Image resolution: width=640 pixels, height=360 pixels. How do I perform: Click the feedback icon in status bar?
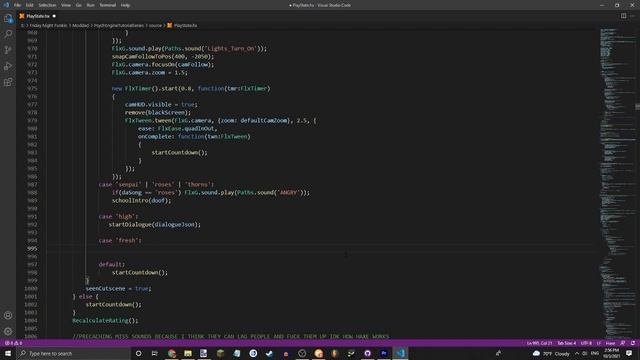(x=622, y=343)
